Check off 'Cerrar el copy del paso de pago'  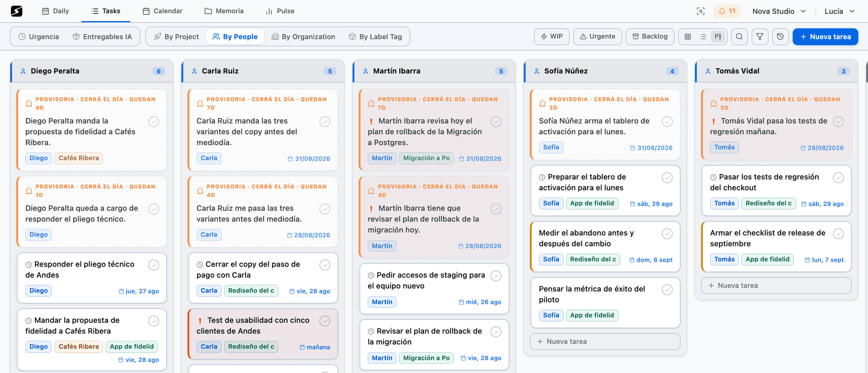click(x=325, y=265)
